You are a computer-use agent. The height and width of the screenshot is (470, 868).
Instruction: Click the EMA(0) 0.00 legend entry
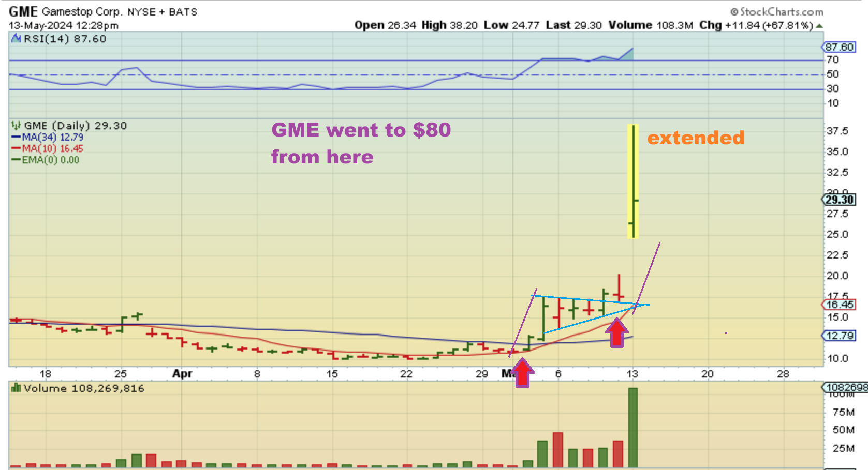(45, 160)
